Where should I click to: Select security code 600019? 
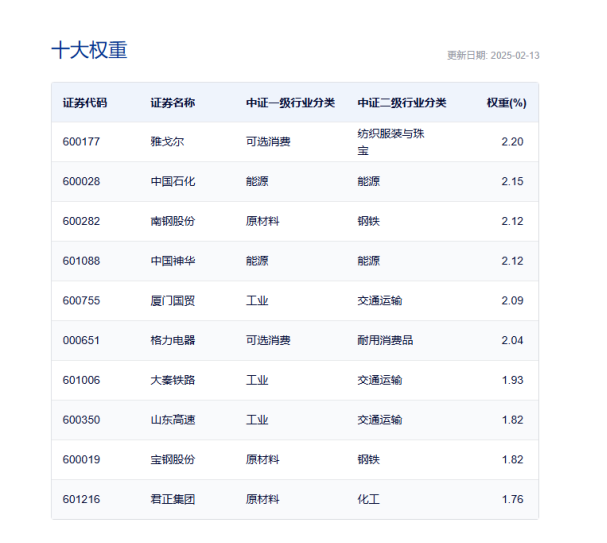(81, 459)
